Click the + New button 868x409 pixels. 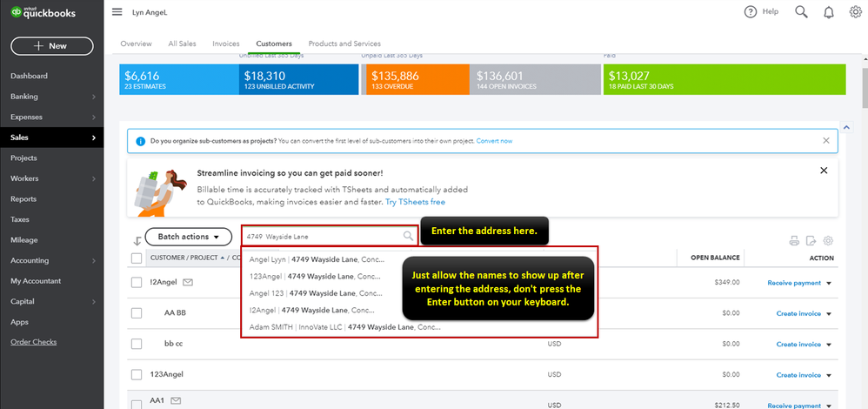click(x=52, y=46)
